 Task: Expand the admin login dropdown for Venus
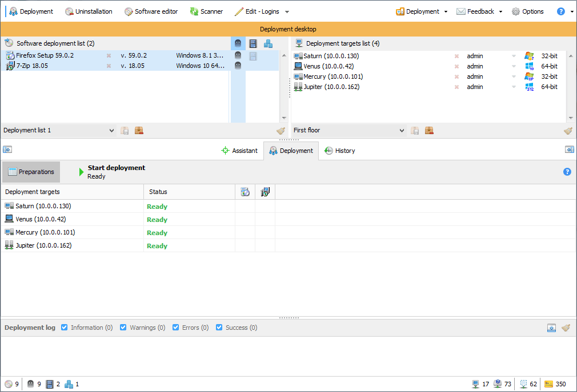coord(514,67)
